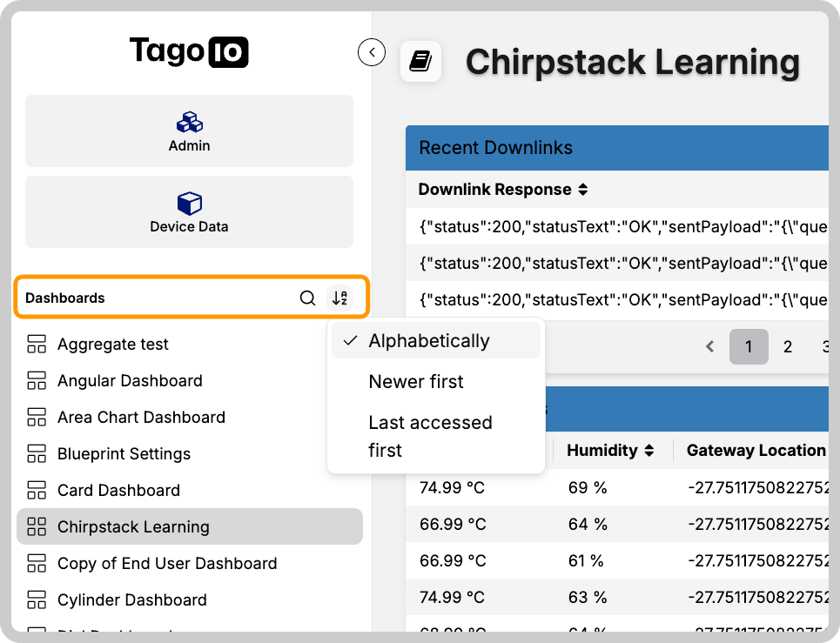Choose Last accessed first sort option
840x643 pixels.
coord(436,436)
